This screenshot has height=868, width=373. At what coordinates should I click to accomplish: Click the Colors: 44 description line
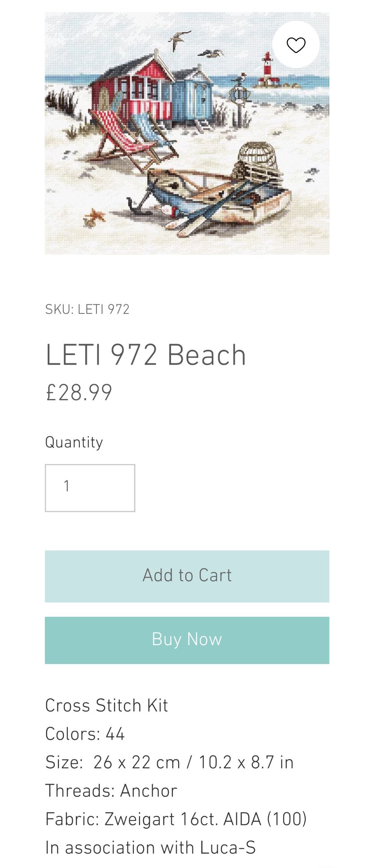(85, 734)
